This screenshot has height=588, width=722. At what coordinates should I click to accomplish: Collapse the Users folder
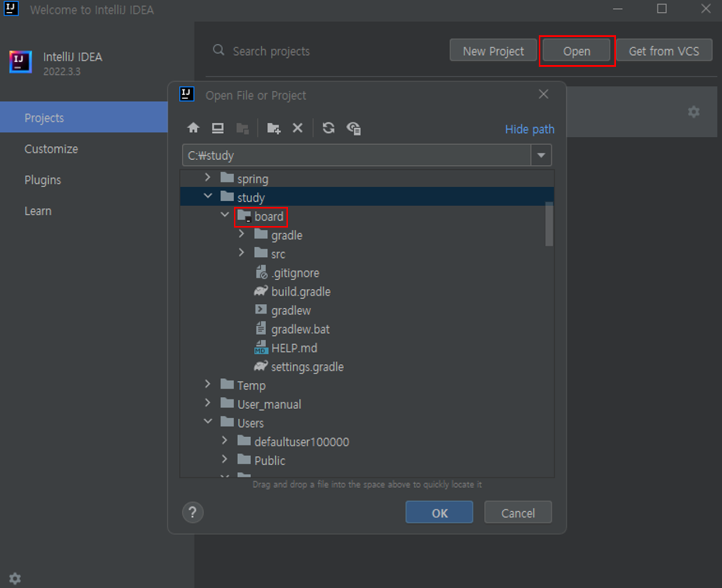(x=208, y=422)
